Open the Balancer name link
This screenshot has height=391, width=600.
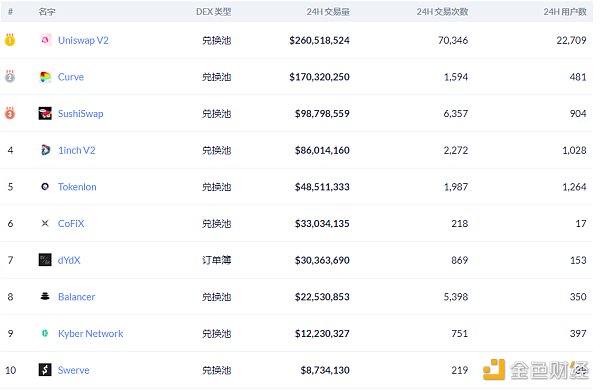[x=76, y=297]
